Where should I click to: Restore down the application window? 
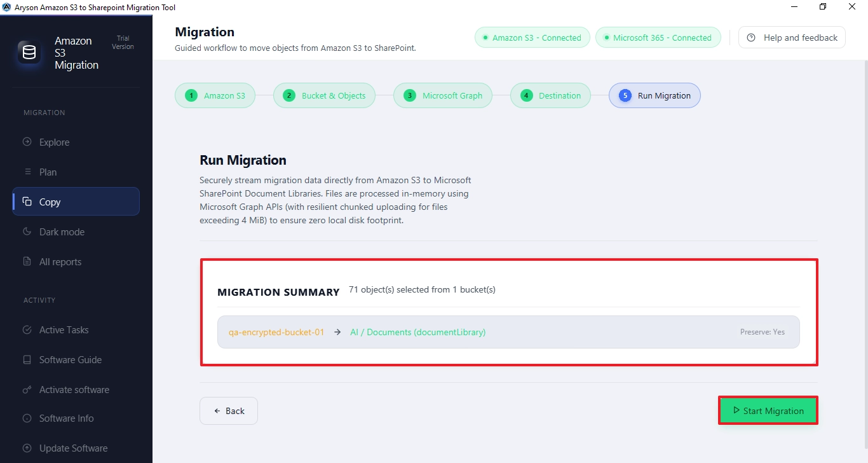tap(823, 7)
